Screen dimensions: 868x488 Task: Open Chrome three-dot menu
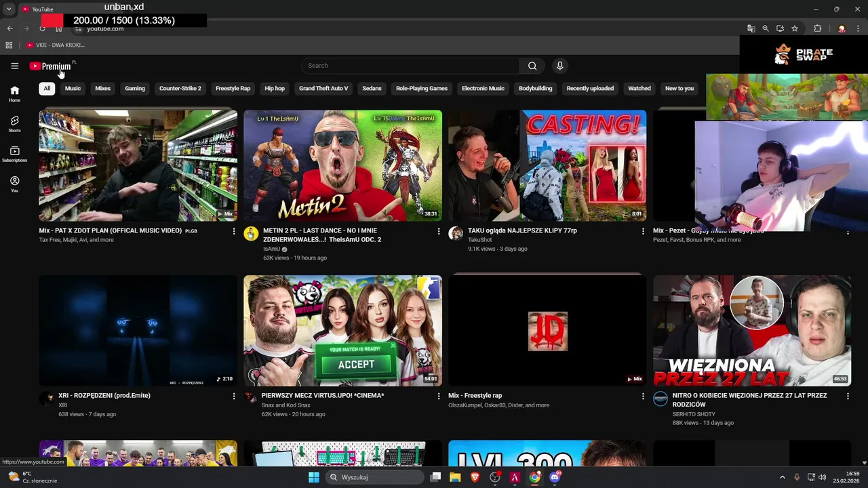pyautogui.click(x=858, y=28)
